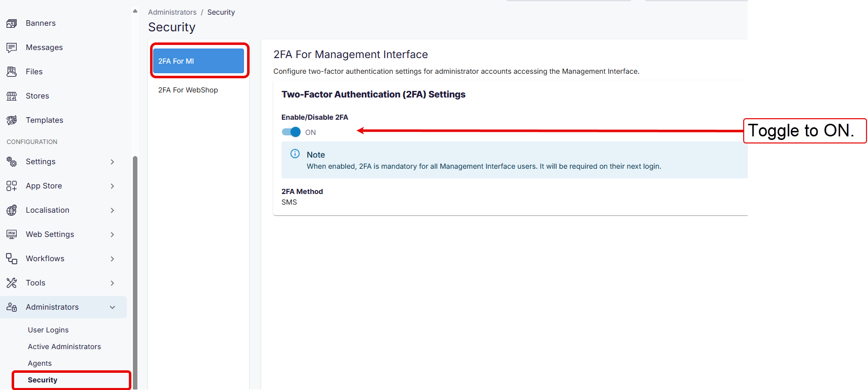Click the Templates sidebar icon
Screen dimensions: 868x390
click(x=12, y=120)
